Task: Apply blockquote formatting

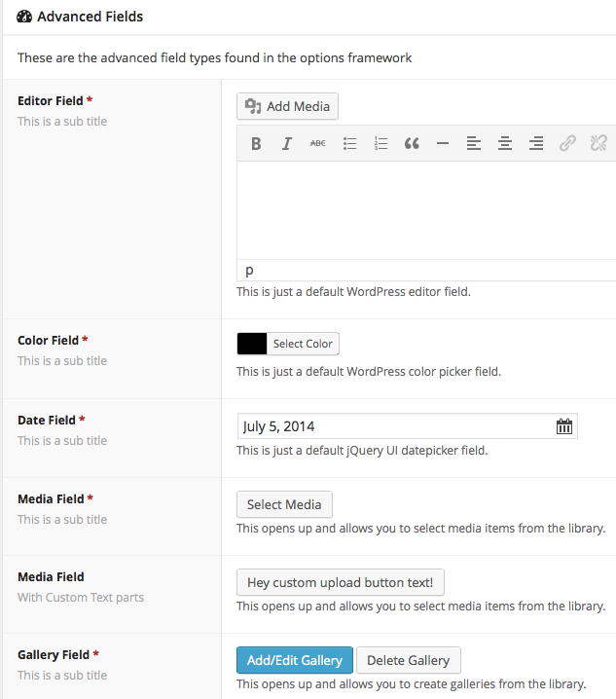Action: 412,144
